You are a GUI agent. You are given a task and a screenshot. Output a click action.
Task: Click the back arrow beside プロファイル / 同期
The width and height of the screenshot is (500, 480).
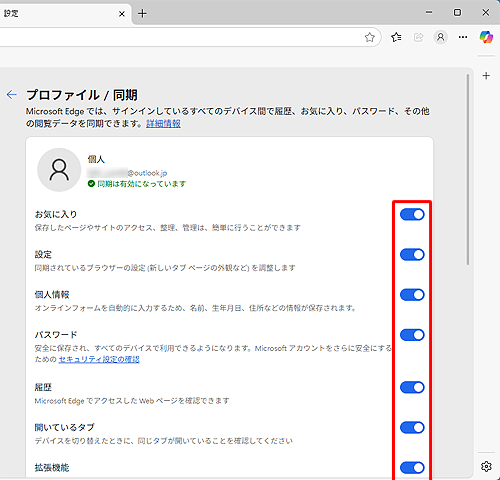pos(12,95)
